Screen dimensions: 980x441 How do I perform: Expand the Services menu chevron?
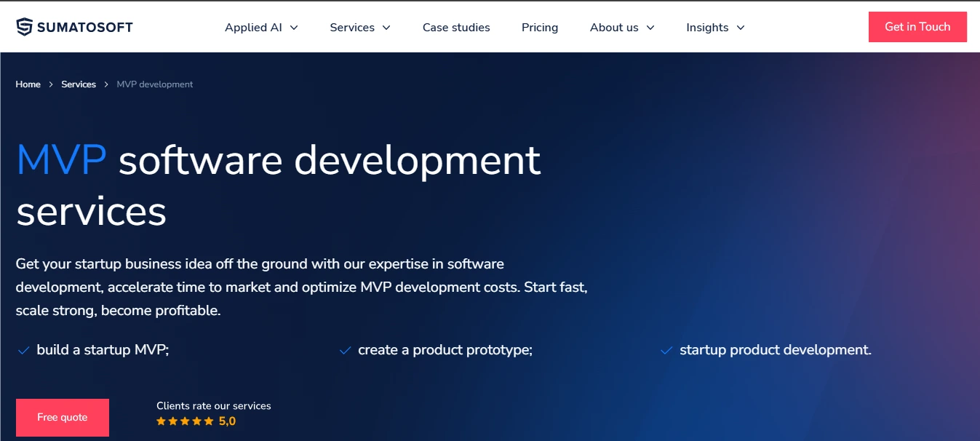point(386,28)
